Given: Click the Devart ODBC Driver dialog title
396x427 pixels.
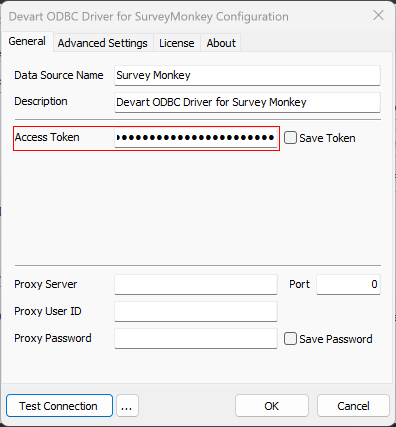Looking at the screenshot, I should point(149,17).
